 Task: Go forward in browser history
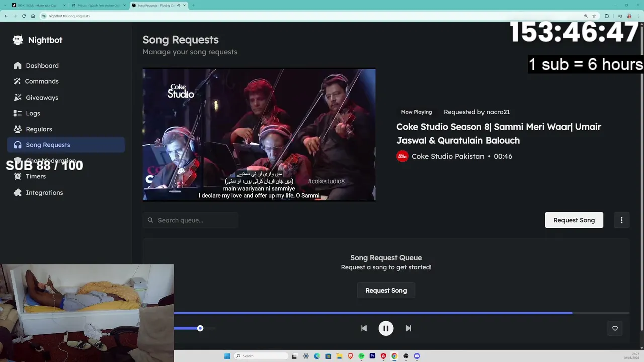(x=15, y=16)
